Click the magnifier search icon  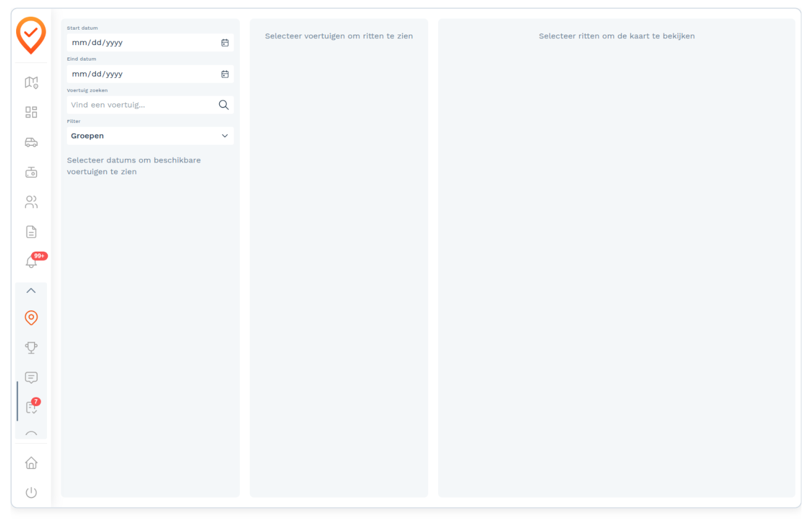[x=224, y=105]
